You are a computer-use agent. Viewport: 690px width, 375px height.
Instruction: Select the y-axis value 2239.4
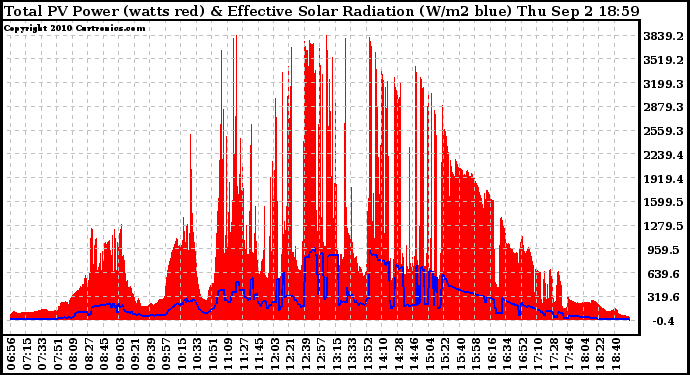coord(663,155)
